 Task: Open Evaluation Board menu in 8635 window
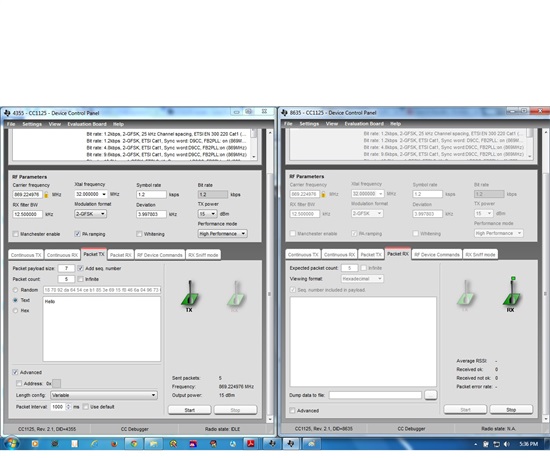coord(364,124)
